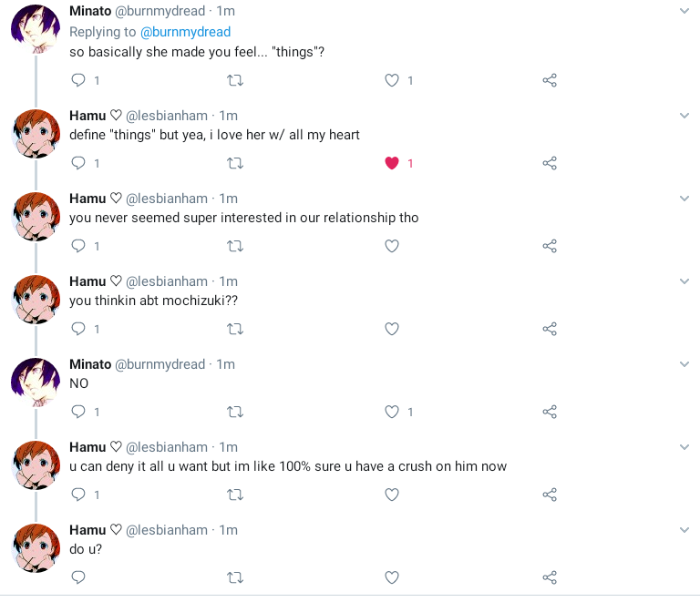Open the options chevron on Minato's "things" tweet

(685, 11)
